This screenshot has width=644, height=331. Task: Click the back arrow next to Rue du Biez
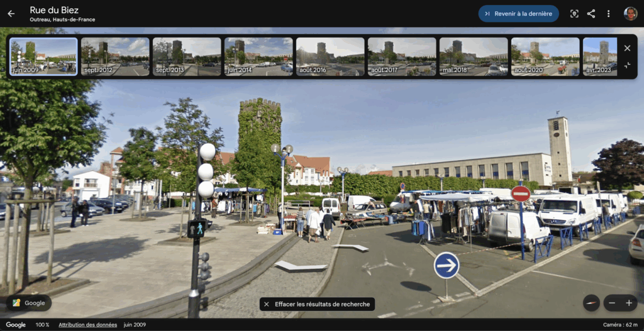click(x=11, y=14)
